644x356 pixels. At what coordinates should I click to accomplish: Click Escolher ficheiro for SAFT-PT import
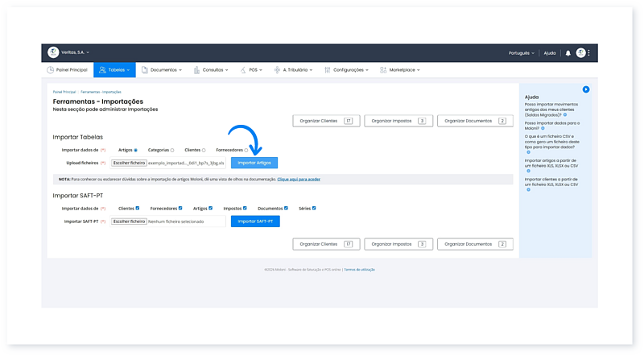(129, 221)
